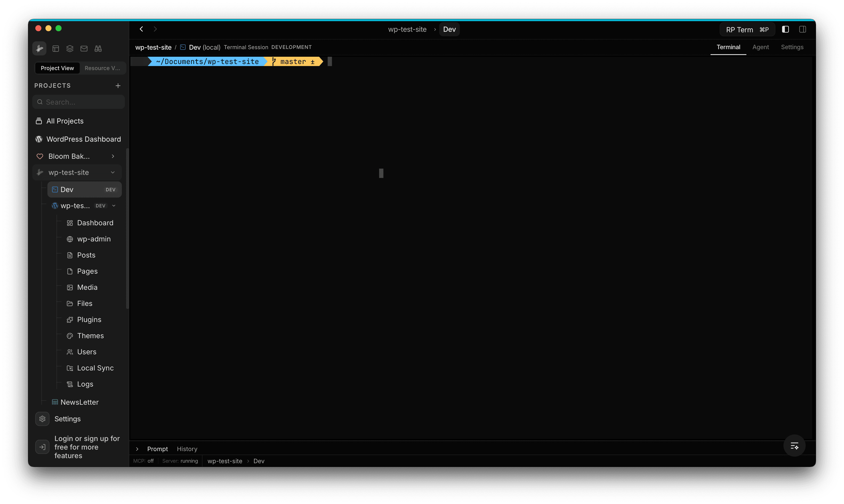Open the DEV dropdown next to wp-tes...

pyautogui.click(x=113, y=205)
